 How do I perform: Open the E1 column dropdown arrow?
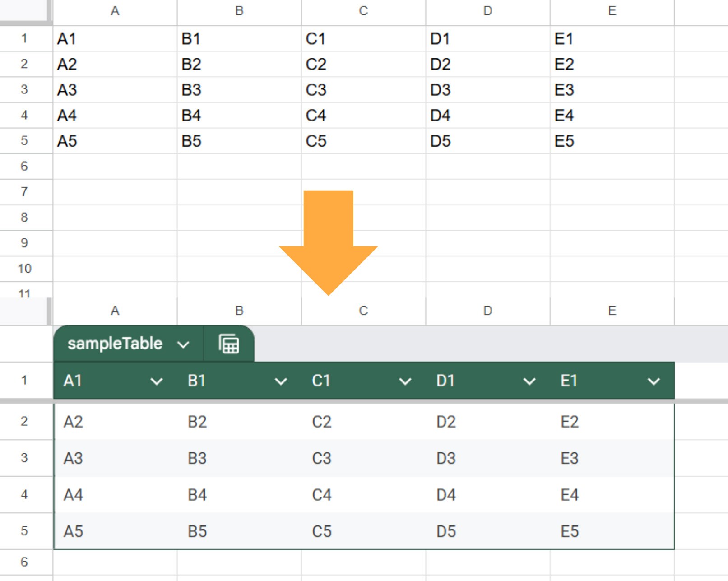654,381
